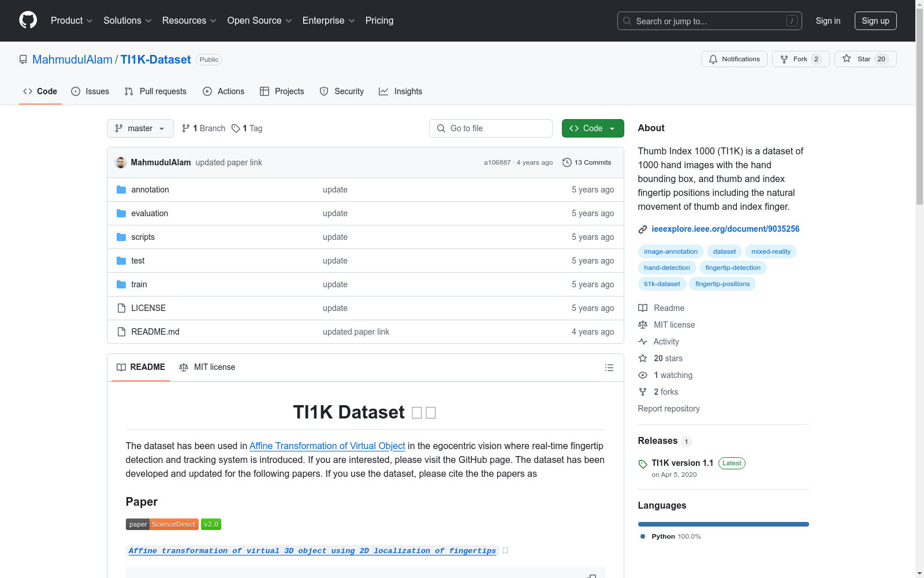Click the fork icon beside 2 forks
Screen dimensions: 924x578
click(643, 392)
